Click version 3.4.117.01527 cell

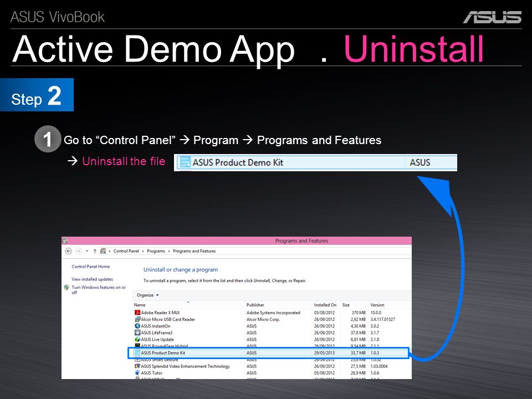(x=382, y=319)
